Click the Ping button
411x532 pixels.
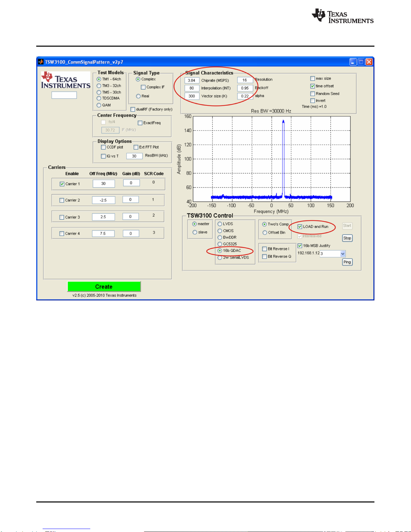347,262
